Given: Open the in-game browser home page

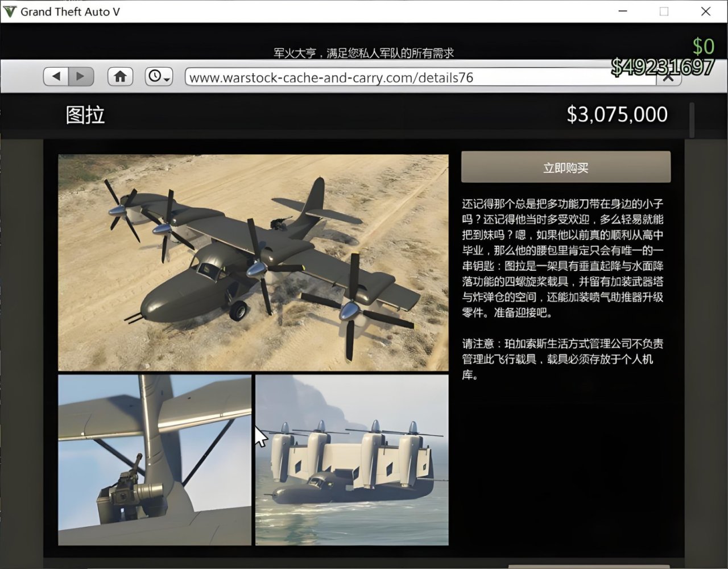Looking at the screenshot, I should pos(120,76).
